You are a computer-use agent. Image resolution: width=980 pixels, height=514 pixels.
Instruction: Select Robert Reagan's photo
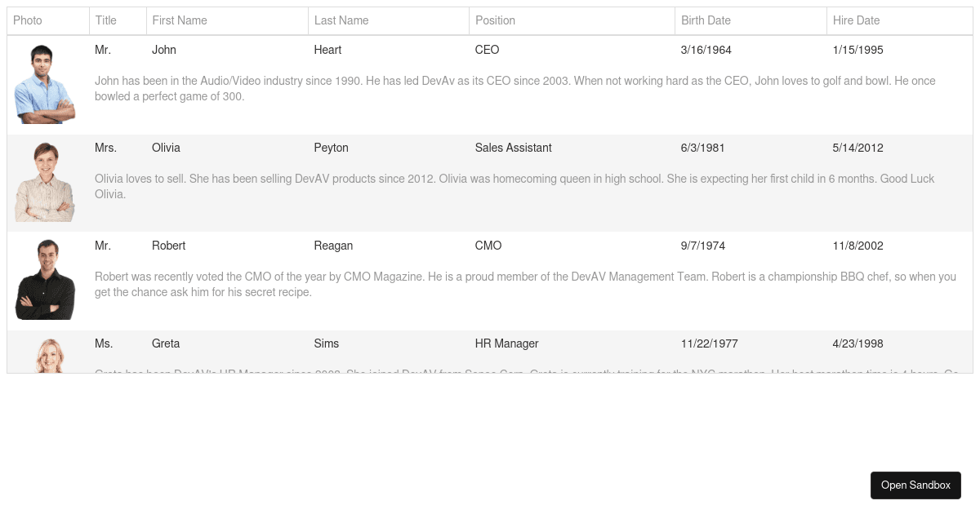point(45,277)
